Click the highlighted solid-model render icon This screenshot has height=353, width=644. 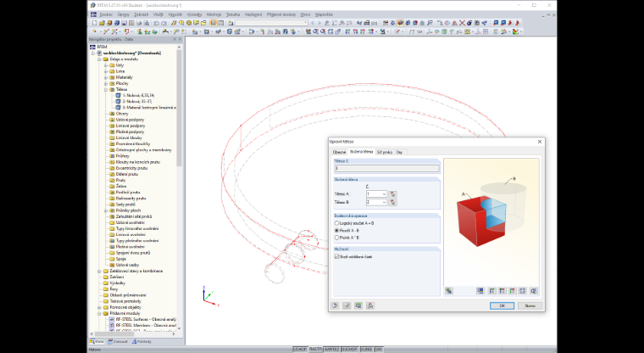[401, 23]
